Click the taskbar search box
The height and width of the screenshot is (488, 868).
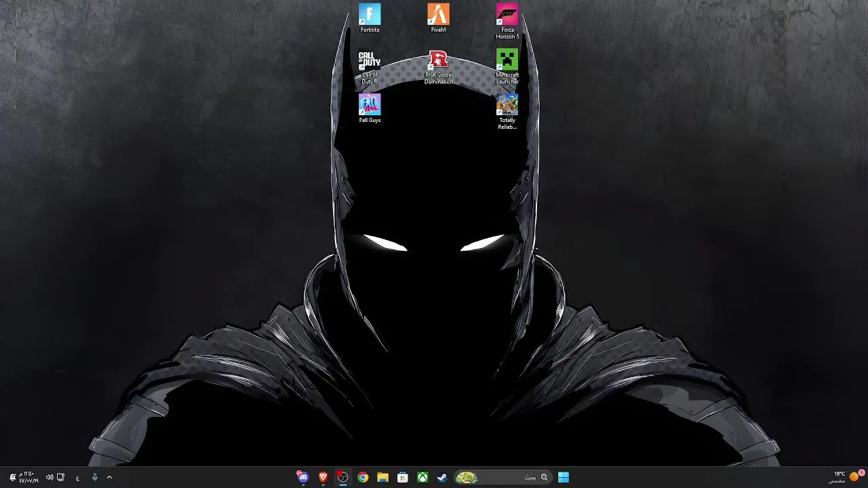(502, 477)
